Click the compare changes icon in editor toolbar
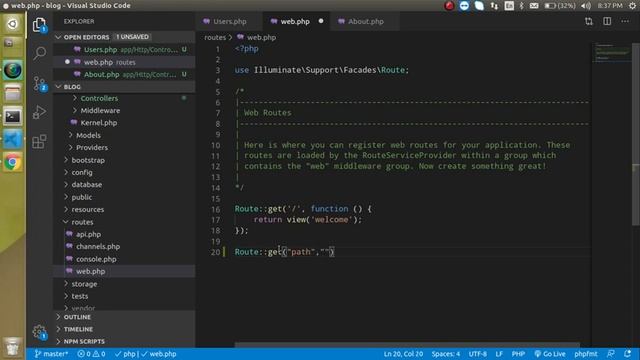The image size is (640, 360). [589, 21]
